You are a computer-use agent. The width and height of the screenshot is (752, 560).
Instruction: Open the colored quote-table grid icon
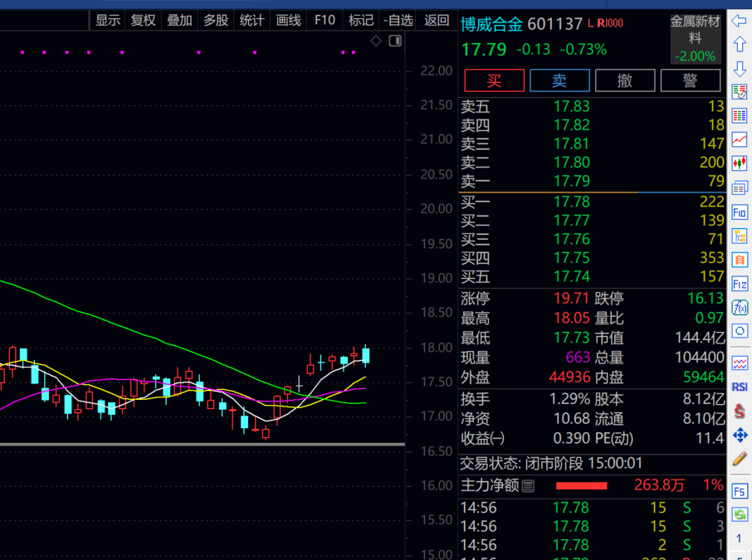pyautogui.click(x=739, y=115)
